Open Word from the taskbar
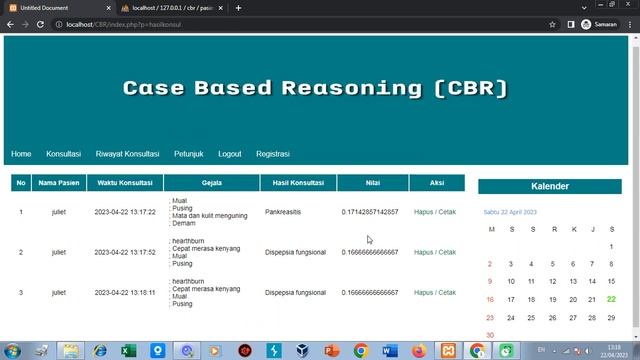 pyautogui.click(x=390, y=351)
